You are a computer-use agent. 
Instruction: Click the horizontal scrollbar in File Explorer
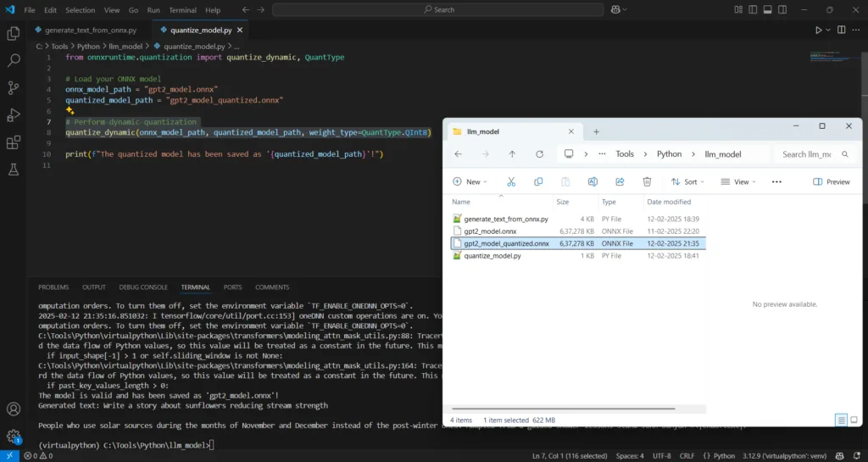click(563, 409)
